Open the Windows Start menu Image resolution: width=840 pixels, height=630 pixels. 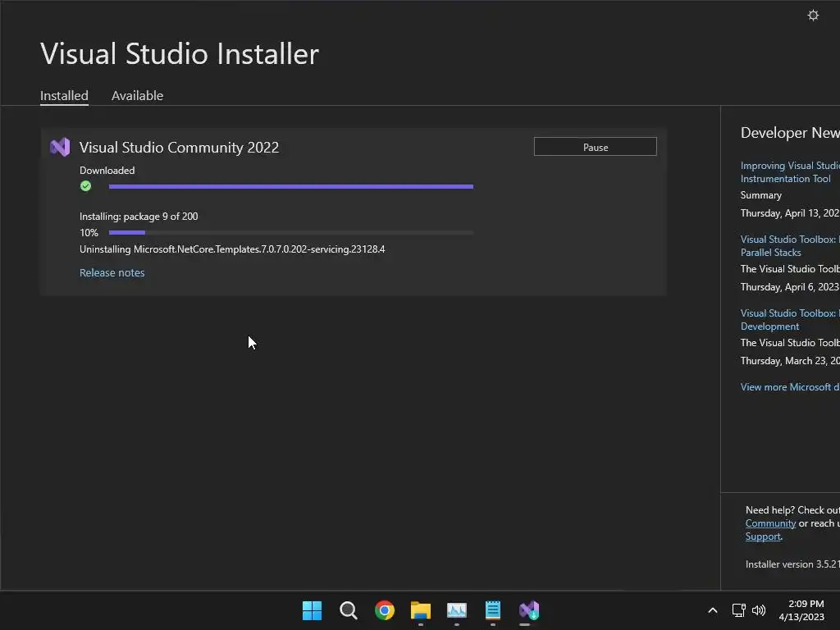point(312,610)
